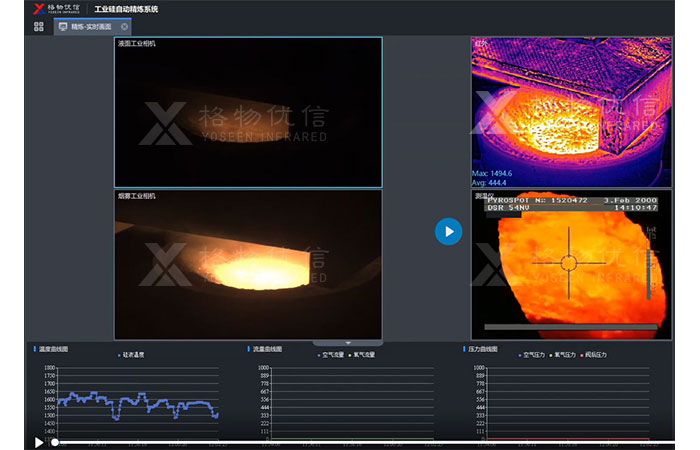Click the video seek bar knob
This screenshot has width=700, height=450.
point(54,442)
